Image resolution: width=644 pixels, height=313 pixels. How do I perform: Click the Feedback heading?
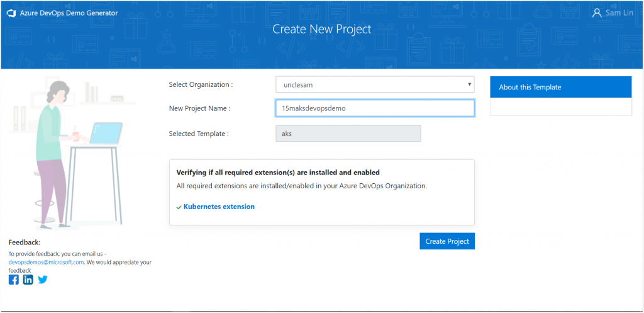coord(25,242)
